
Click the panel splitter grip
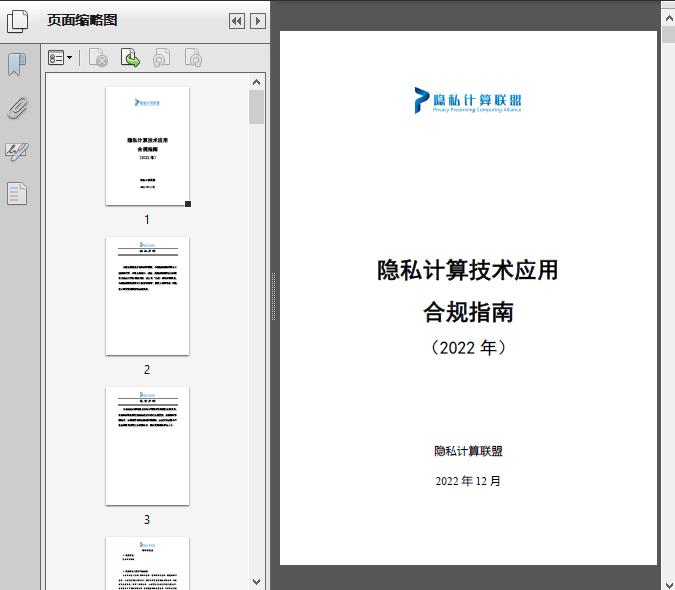pyautogui.click(x=273, y=297)
